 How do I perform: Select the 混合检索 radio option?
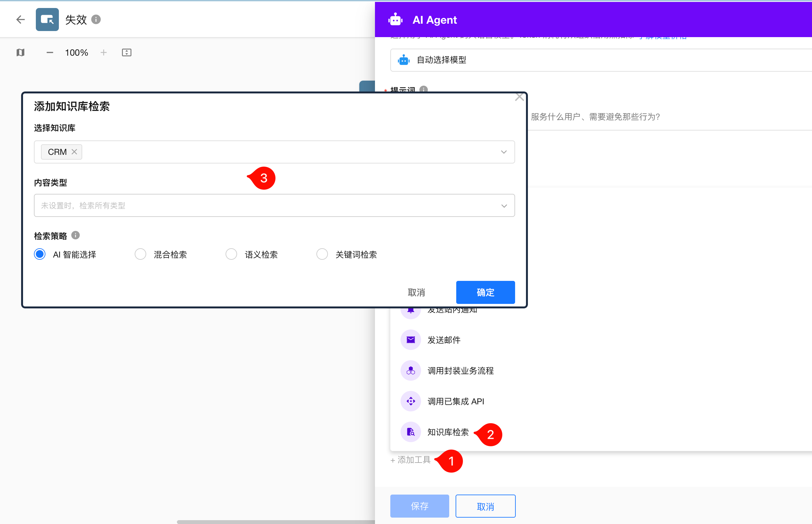[x=140, y=254]
